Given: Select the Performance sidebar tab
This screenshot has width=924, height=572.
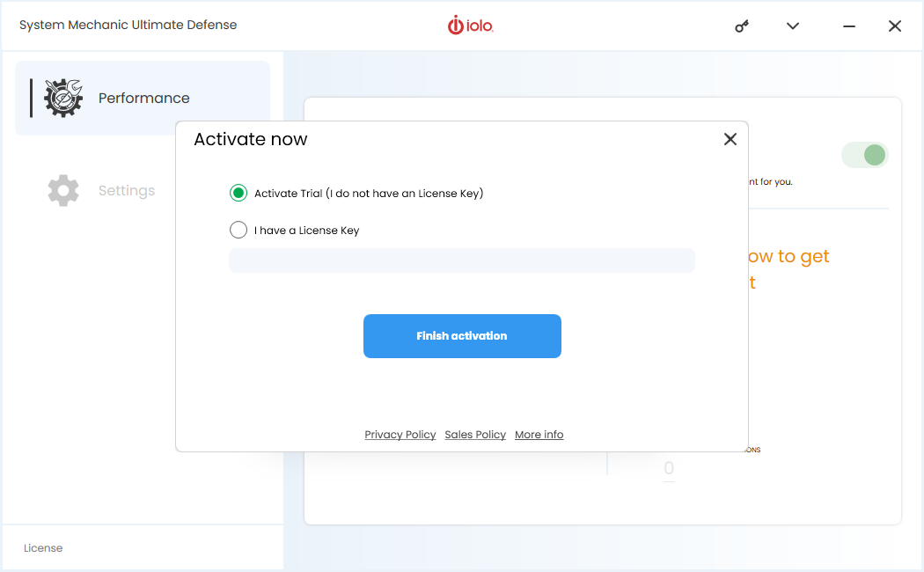Looking at the screenshot, I should (143, 98).
